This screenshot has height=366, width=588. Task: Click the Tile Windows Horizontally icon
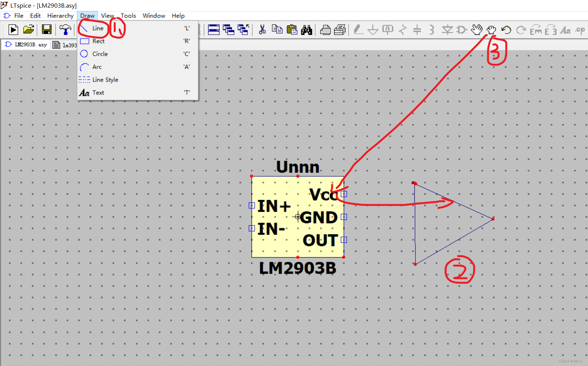click(x=214, y=30)
